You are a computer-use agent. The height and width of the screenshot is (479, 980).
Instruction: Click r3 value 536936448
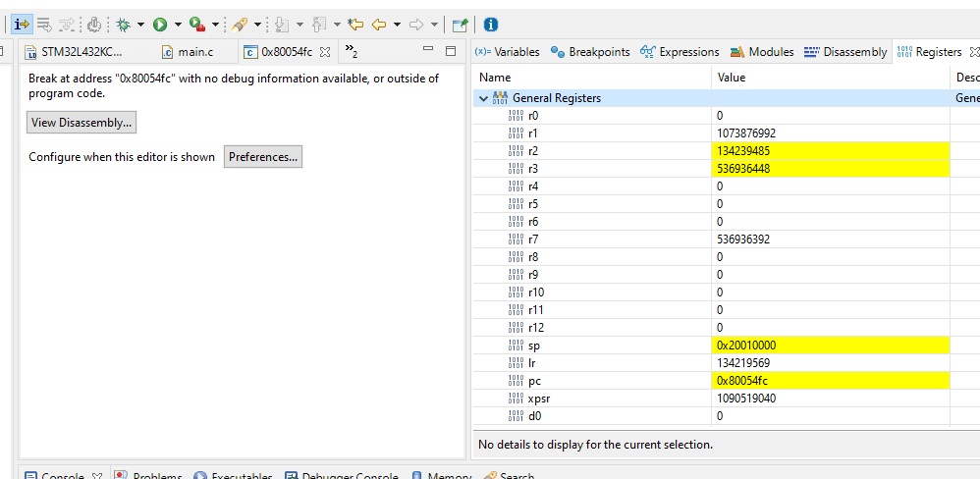[x=743, y=169]
